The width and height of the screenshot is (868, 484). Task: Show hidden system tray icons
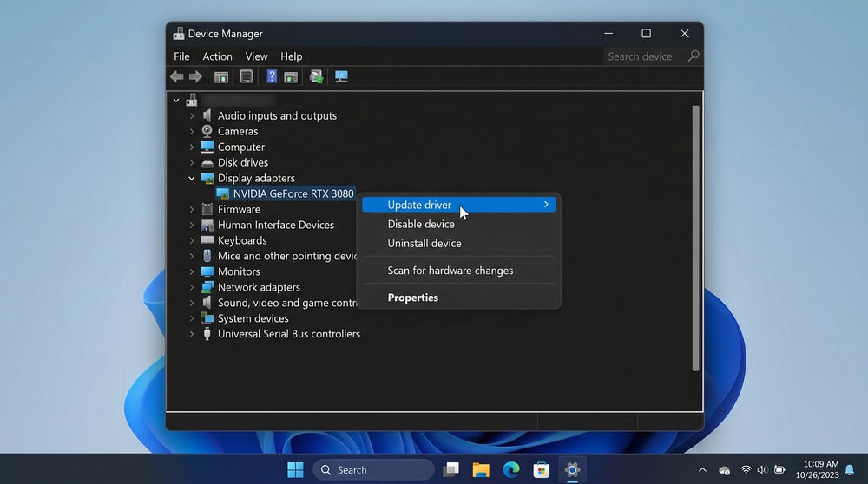click(702, 469)
